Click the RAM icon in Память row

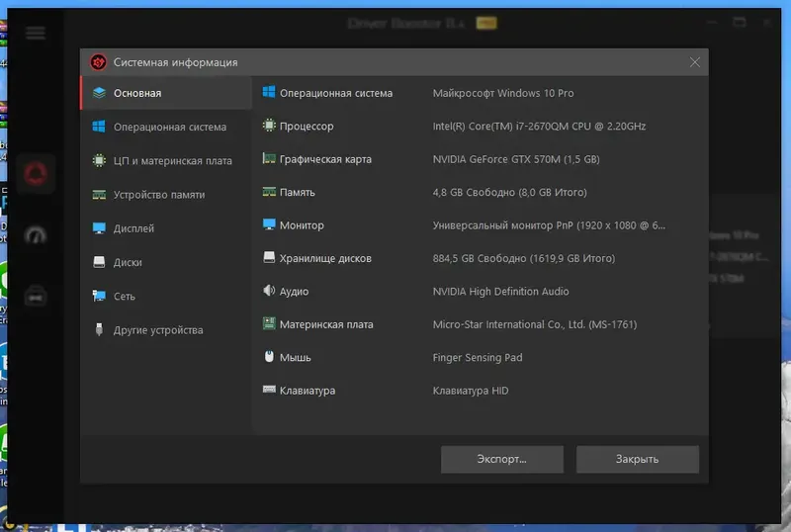click(x=269, y=191)
